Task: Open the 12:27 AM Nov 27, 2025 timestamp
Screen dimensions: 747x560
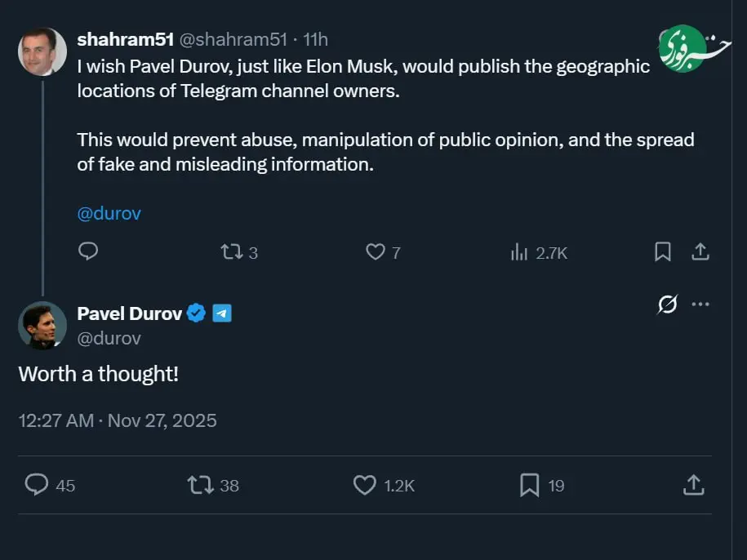Action: [x=118, y=420]
